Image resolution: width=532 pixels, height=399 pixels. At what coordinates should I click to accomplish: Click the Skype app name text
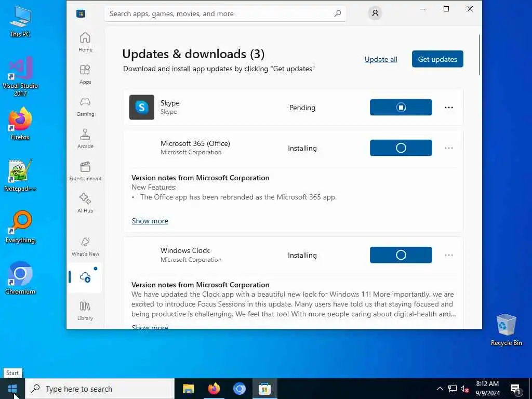(170, 103)
